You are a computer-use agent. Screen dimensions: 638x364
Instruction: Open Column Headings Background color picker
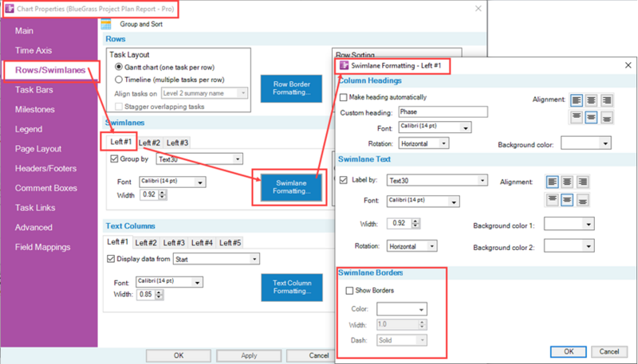586,143
